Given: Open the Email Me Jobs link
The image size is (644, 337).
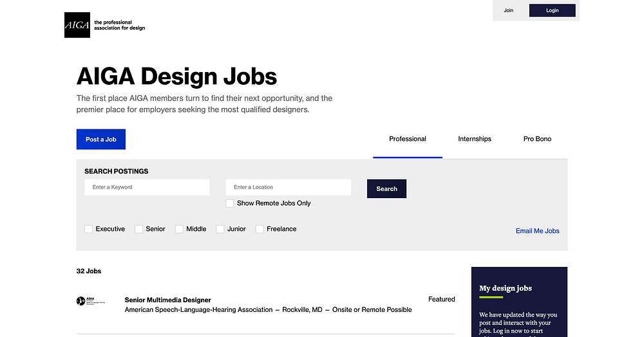Looking at the screenshot, I should 537,231.
